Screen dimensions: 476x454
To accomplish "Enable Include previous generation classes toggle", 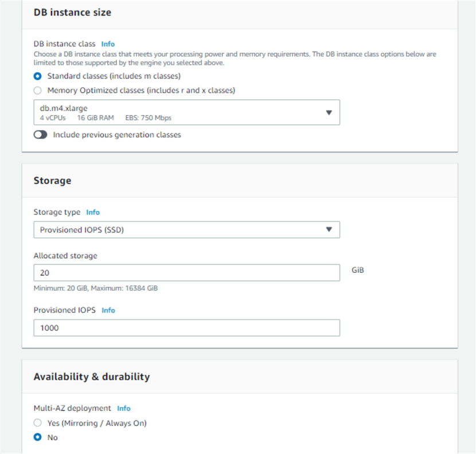I will click(40, 135).
